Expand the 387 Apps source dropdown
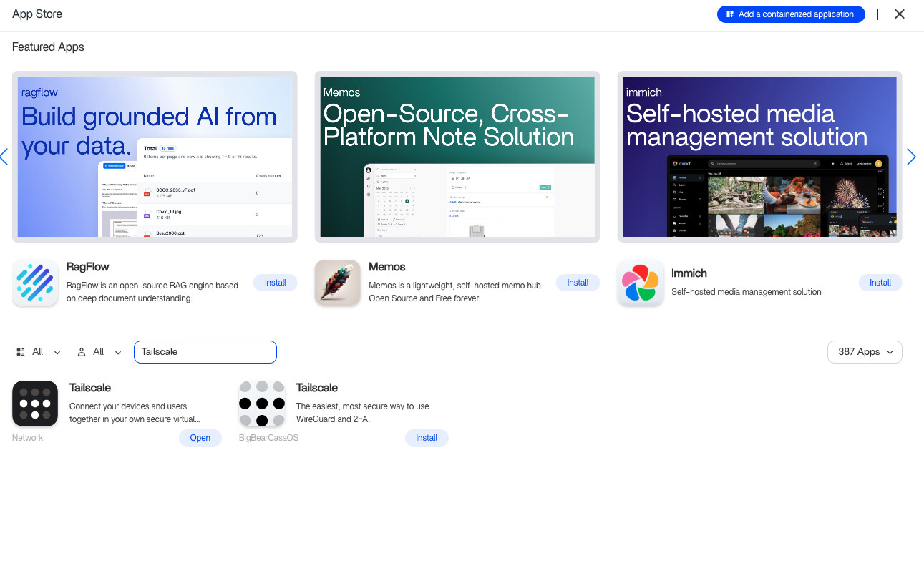 click(x=865, y=352)
